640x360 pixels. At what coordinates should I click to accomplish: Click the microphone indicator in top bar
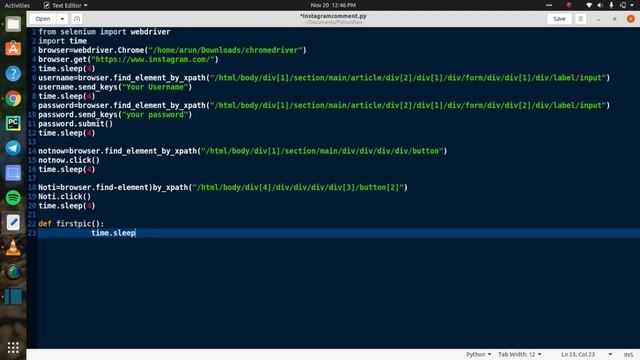coord(611,5)
